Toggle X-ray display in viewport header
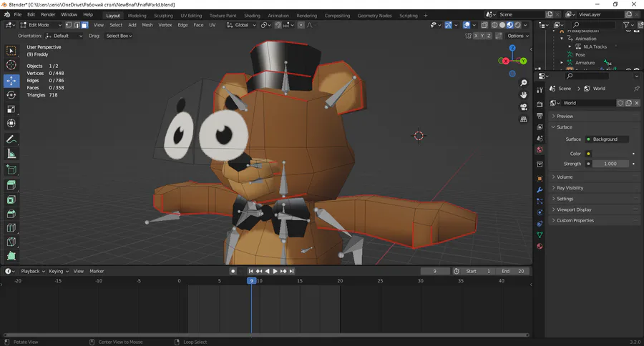This screenshot has height=346, width=644. [484, 25]
